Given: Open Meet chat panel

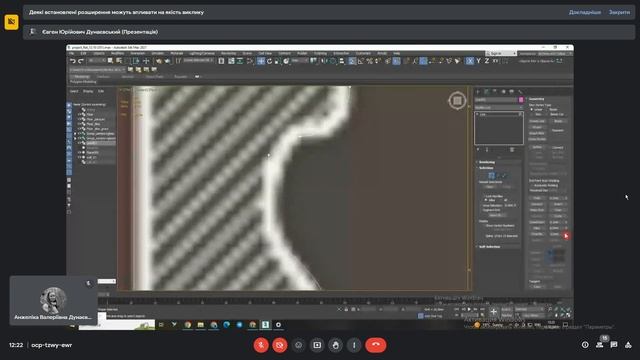Looking at the screenshot, I should [x=614, y=345].
